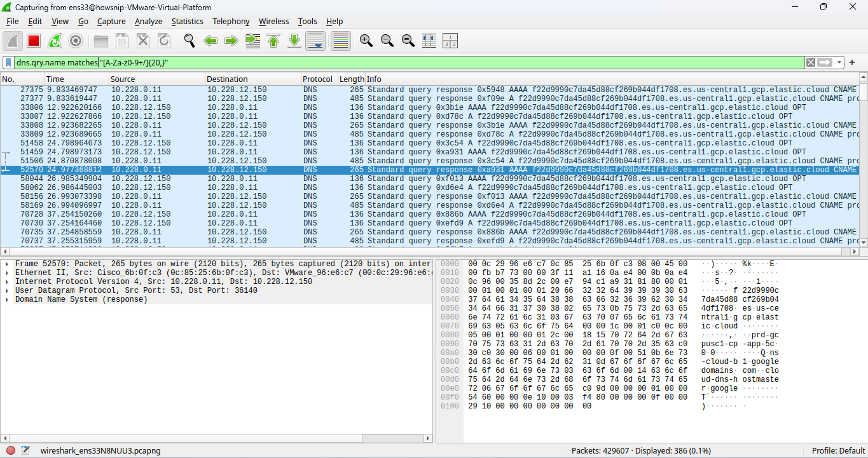Add a display filter button with plus

pyautogui.click(x=852, y=62)
